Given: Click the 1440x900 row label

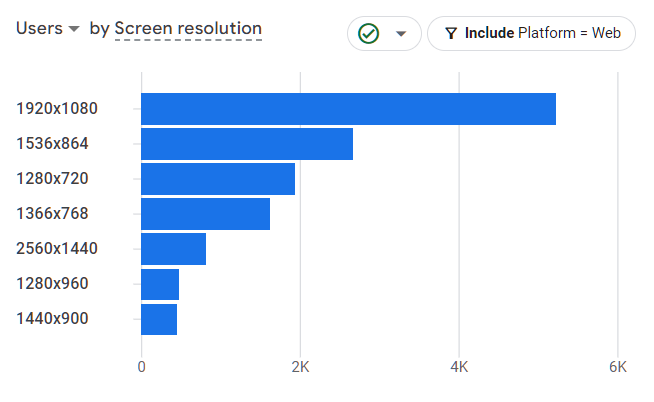Looking at the screenshot, I should (52, 319).
